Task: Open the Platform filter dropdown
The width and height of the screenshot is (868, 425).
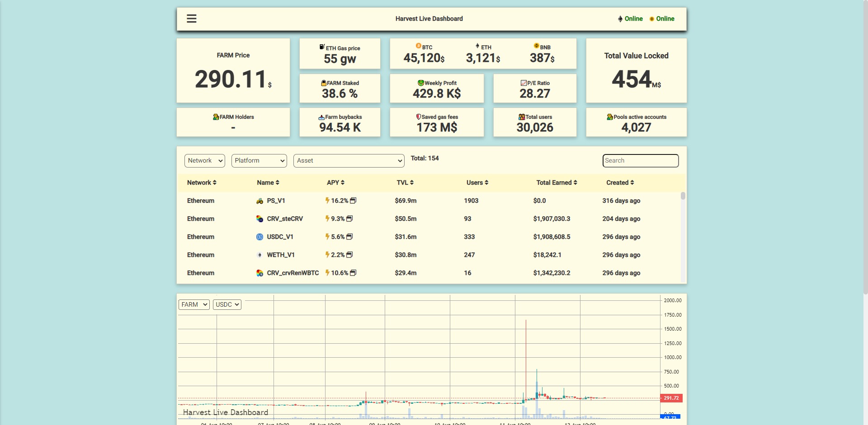Action: [x=259, y=161]
